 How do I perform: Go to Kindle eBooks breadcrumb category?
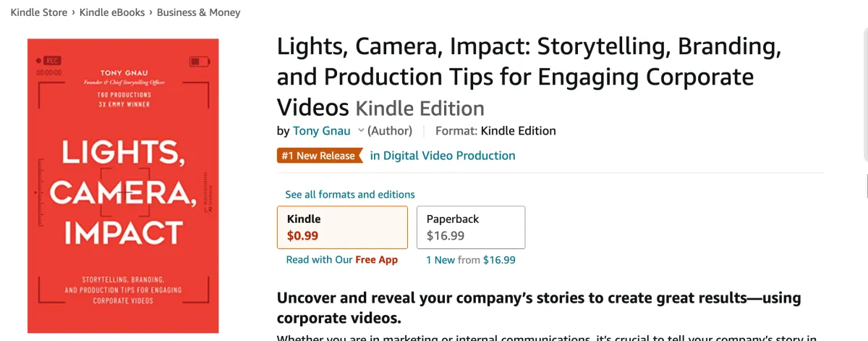point(112,12)
